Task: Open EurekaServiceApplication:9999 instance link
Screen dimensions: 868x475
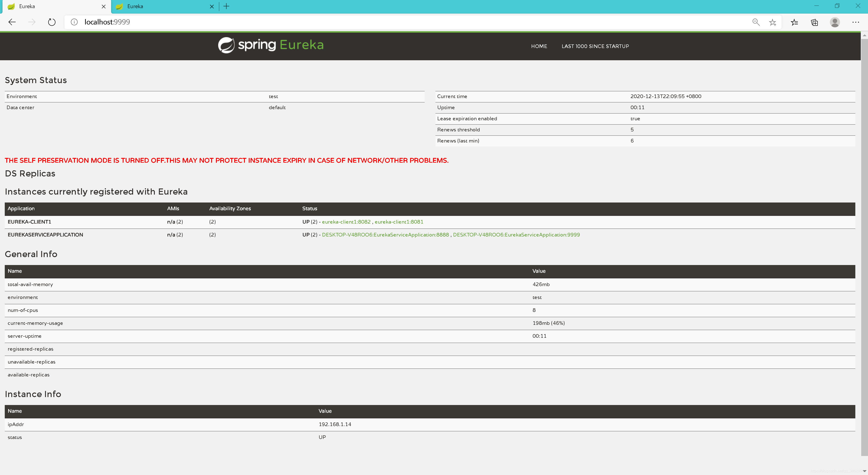Action: click(x=516, y=235)
